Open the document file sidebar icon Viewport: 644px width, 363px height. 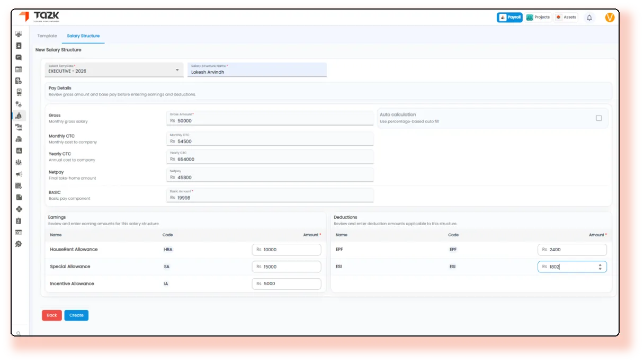click(x=19, y=197)
